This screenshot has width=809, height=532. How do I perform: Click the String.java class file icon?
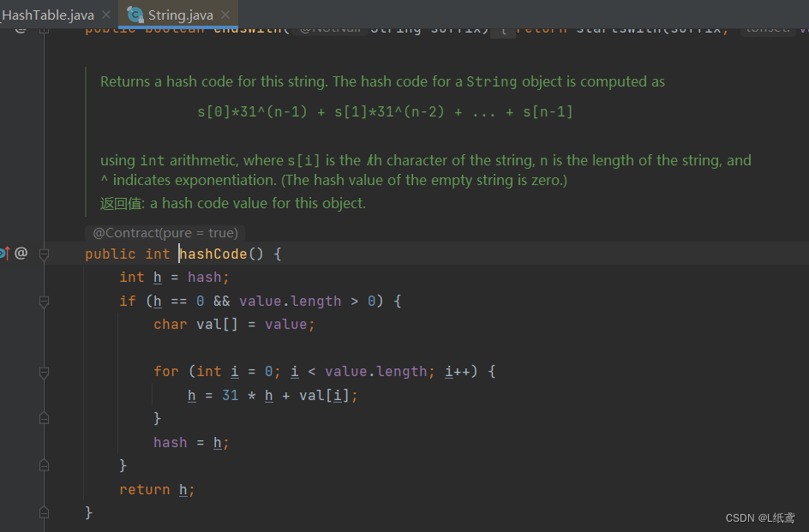[x=135, y=15]
